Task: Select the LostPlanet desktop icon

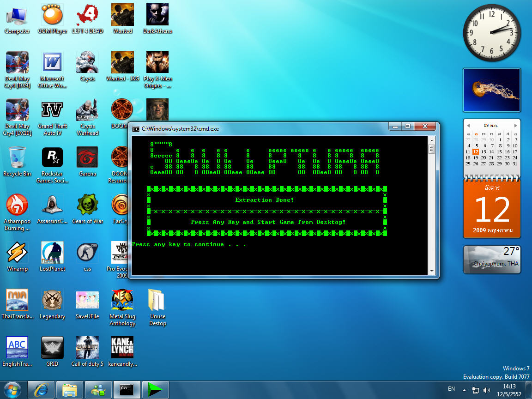Action: [52, 257]
